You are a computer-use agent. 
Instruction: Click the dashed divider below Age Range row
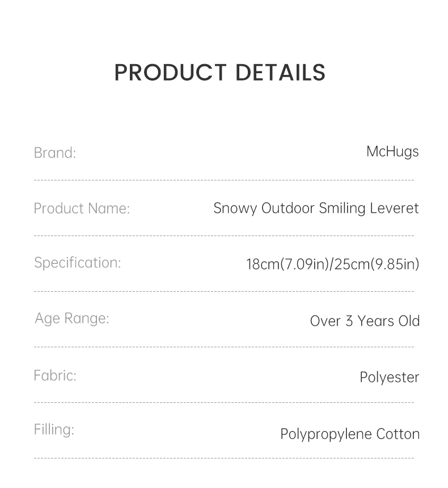point(224,347)
